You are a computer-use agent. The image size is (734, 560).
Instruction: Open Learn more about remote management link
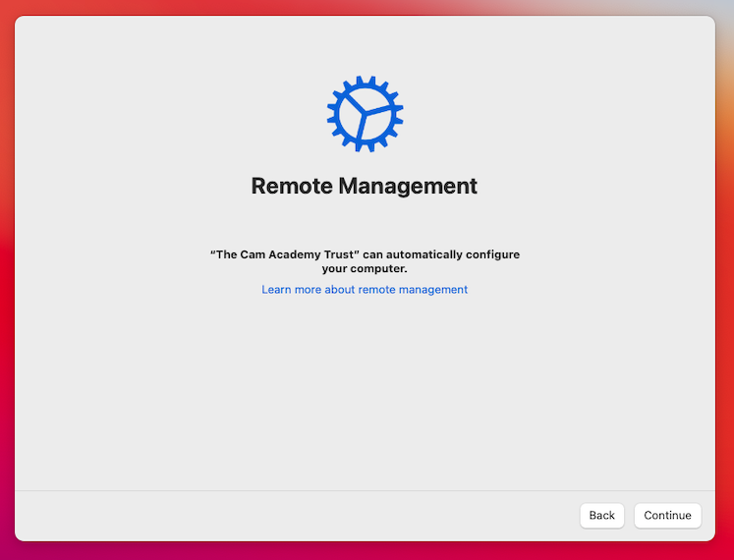[365, 290]
